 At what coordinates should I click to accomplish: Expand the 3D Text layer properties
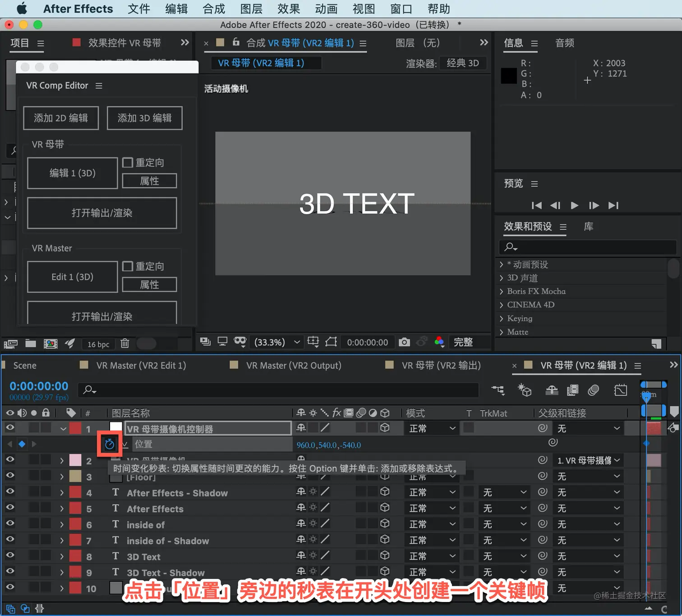click(62, 556)
